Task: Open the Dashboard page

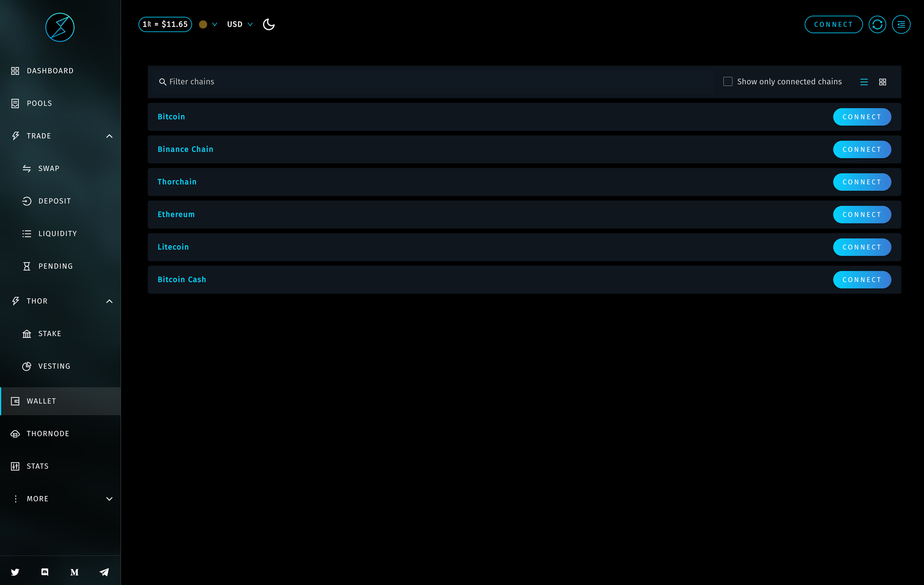Action: [50, 71]
